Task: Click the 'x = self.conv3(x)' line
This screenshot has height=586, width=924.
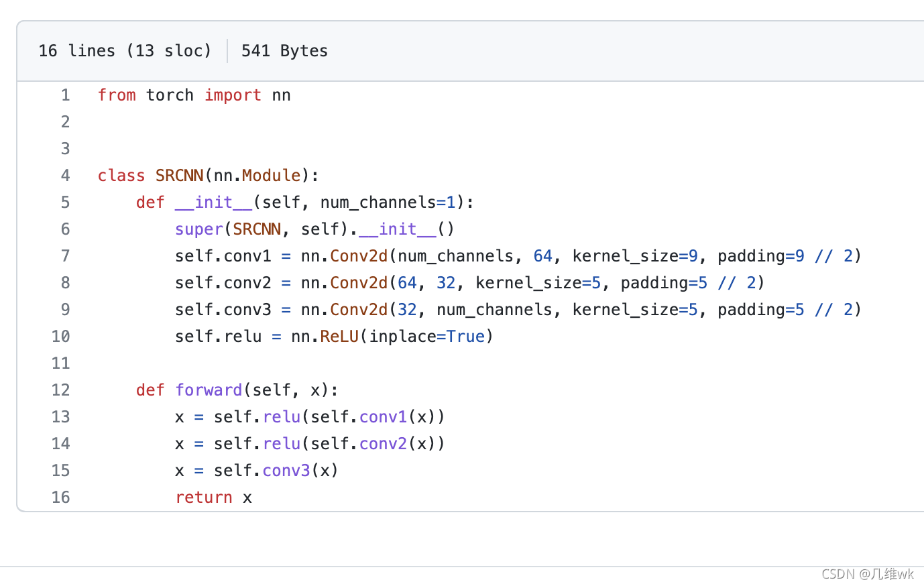Action: (x=257, y=471)
